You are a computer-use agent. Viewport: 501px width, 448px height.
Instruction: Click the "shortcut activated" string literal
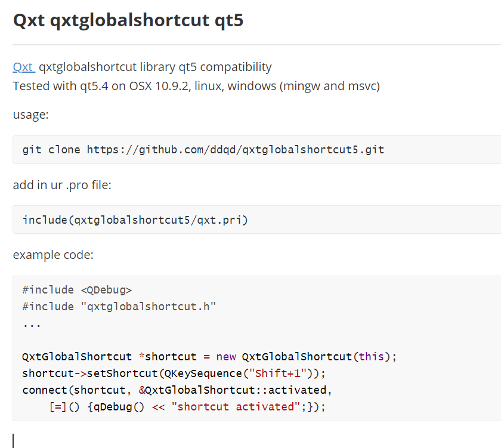[236, 406]
